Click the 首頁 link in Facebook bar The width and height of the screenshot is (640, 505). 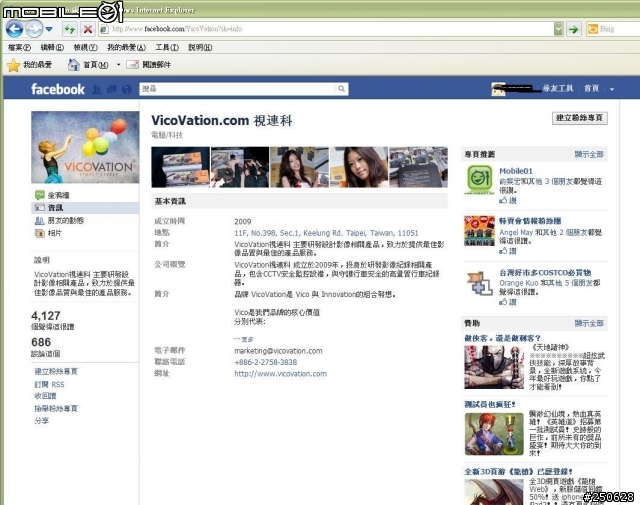pos(591,88)
